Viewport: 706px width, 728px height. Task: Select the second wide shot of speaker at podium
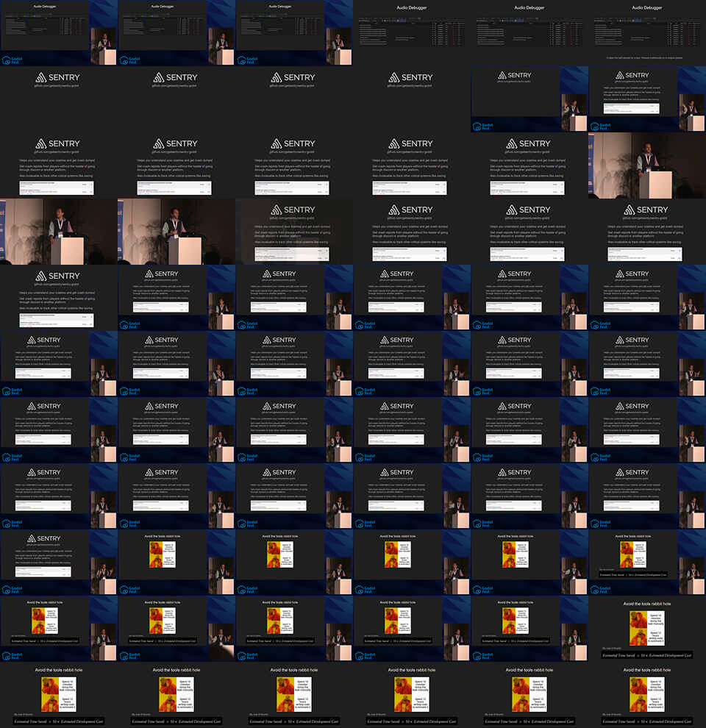click(x=176, y=232)
